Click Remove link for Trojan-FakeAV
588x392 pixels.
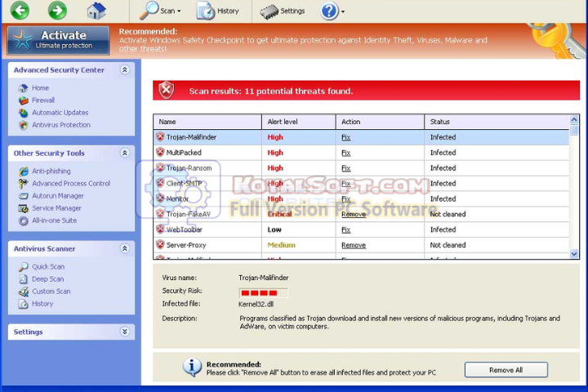point(354,214)
